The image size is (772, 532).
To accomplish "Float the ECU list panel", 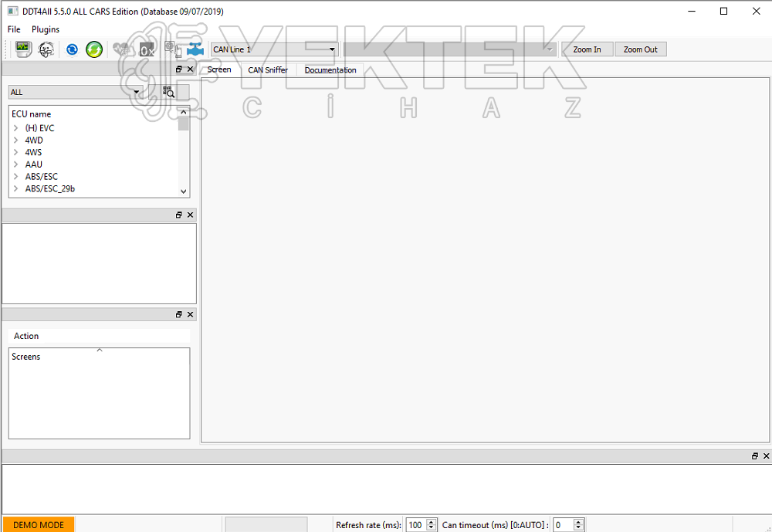I will (179, 69).
